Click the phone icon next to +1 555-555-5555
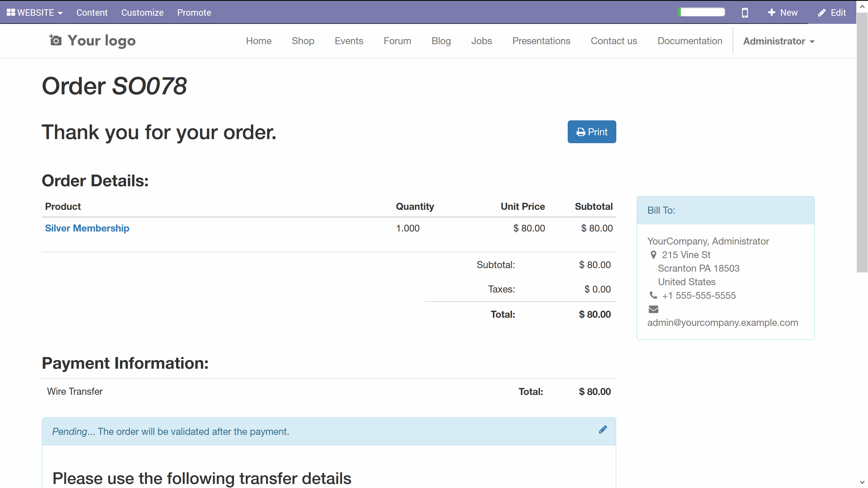868x488 pixels. pyautogui.click(x=653, y=295)
